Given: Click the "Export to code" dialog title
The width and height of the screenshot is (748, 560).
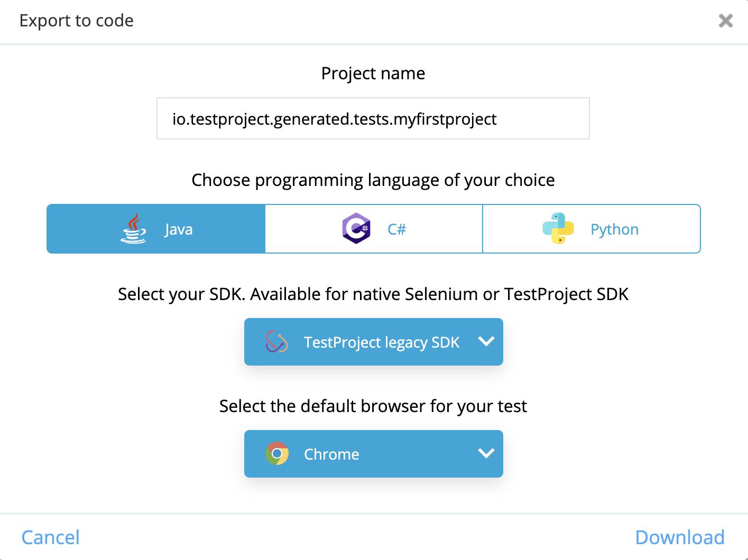Looking at the screenshot, I should (x=77, y=21).
